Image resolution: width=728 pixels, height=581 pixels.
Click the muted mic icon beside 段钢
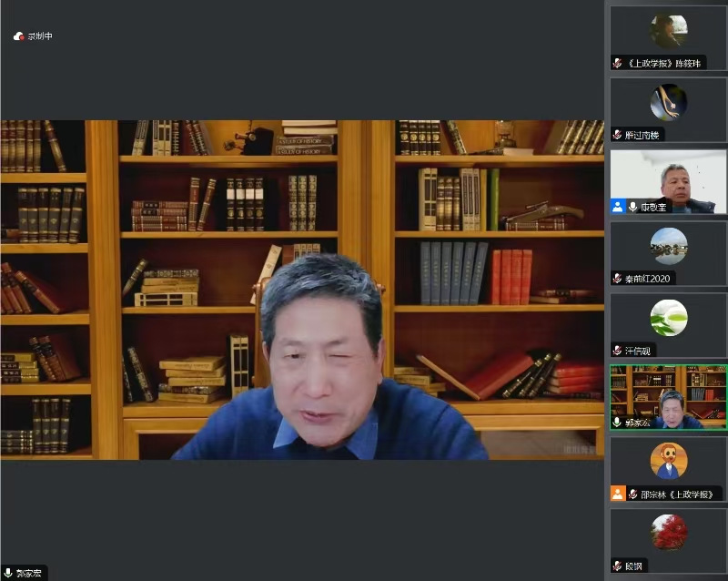click(618, 566)
